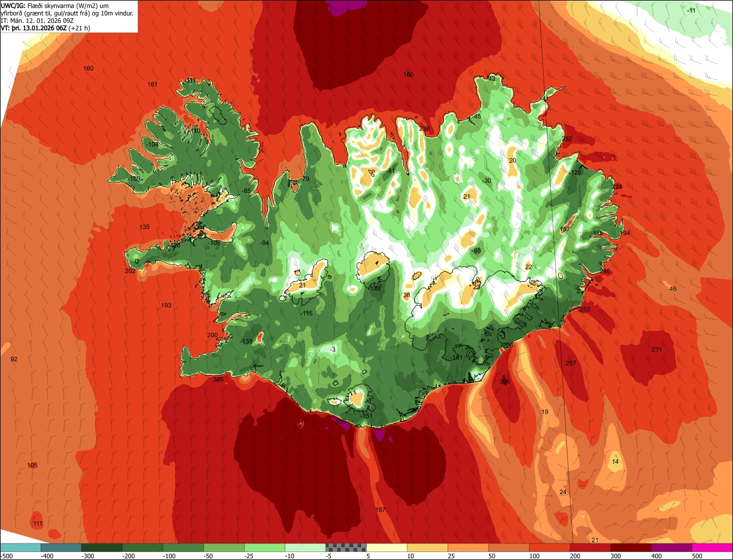
Task: Click the map value '224' on the east coast
Action: pyautogui.click(x=617, y=187)
